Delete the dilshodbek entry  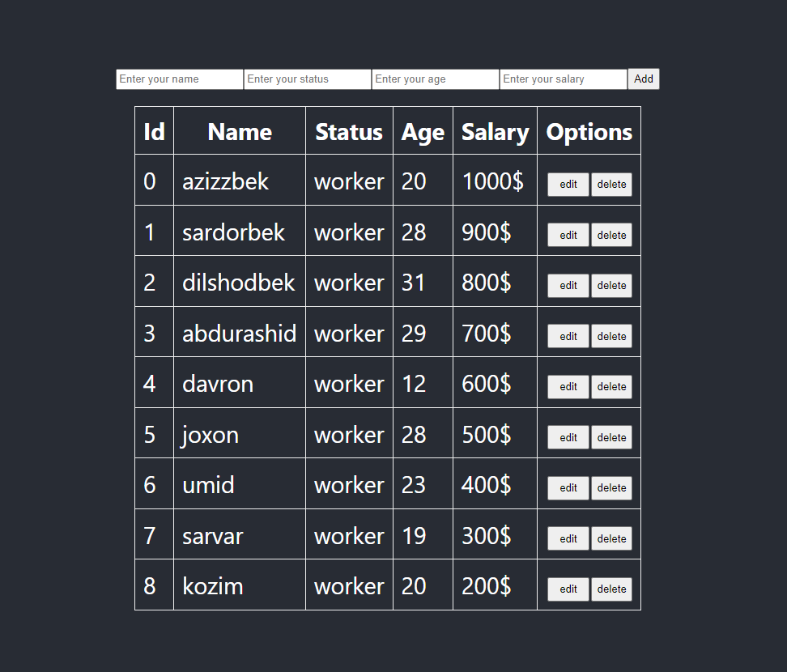(611, 286)
